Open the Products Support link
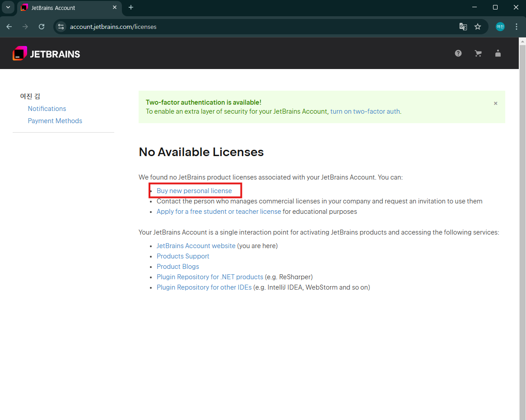The width and height of the screenshot is (526, 420). (x=183, y=256)
